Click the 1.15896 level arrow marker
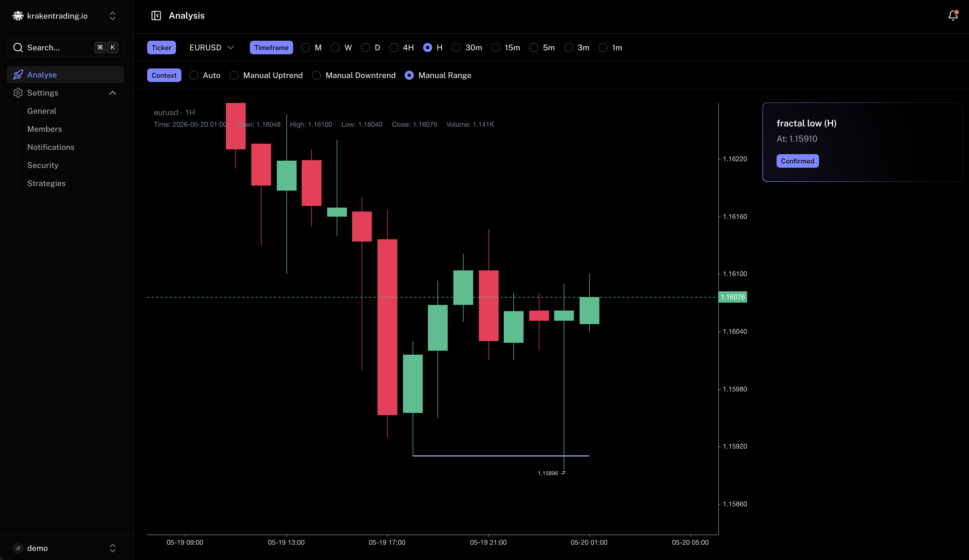This screenshot has width=969, height=560. point(563,473)
